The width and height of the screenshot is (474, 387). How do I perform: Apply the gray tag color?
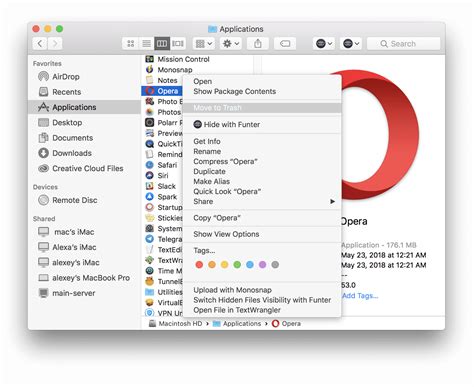[x=275, y=265]
